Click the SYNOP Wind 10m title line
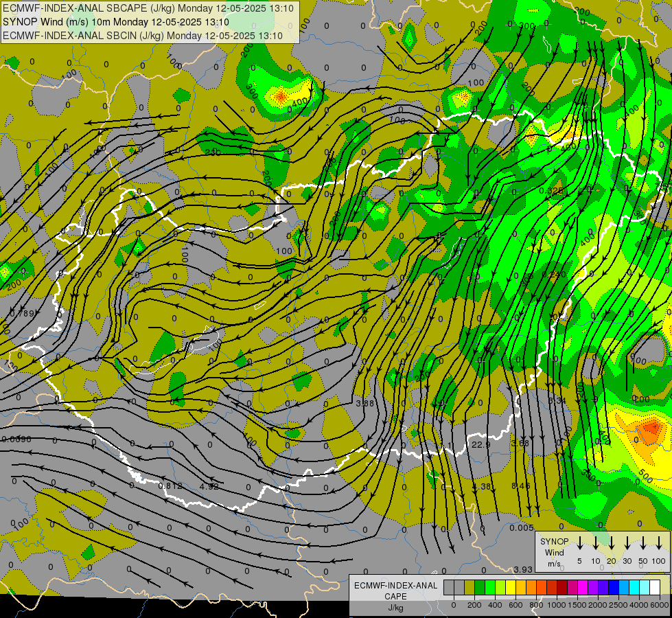 click(116, 22)
